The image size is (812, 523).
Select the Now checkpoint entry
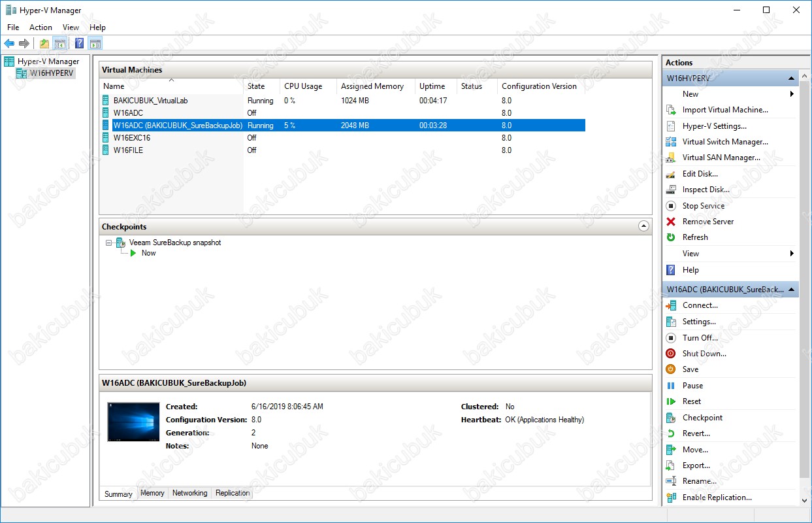coord(148,253)
